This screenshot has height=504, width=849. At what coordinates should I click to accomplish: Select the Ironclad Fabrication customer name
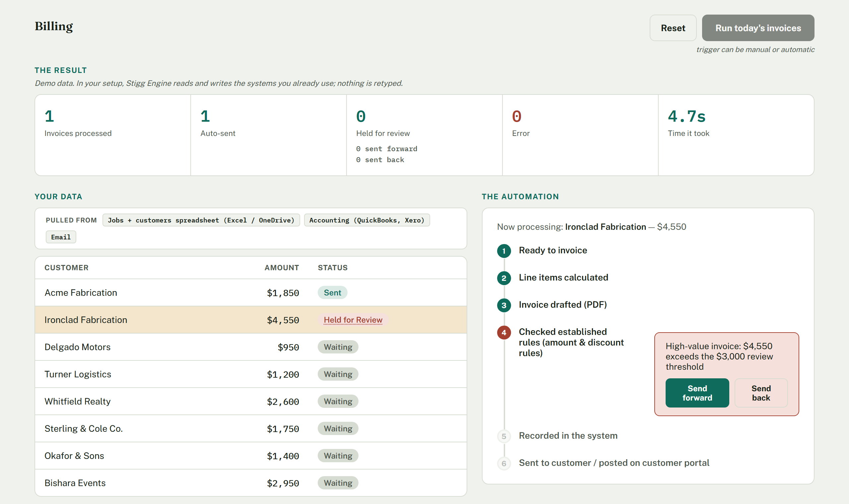86,320
